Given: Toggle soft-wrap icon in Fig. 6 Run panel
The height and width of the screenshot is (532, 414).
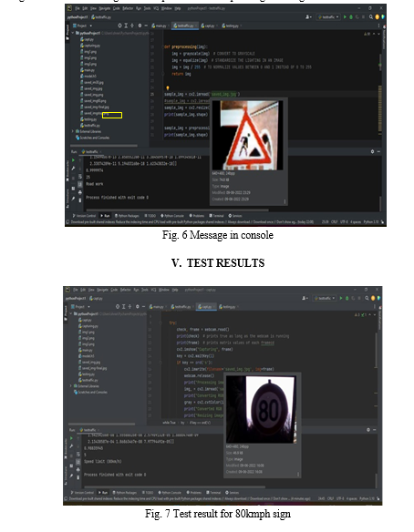Looking at the screenshot, I should click(x=80, y=177).
